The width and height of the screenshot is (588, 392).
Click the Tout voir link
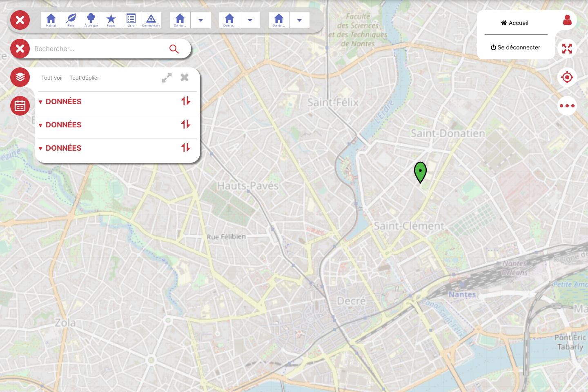(x=52, y=78)
